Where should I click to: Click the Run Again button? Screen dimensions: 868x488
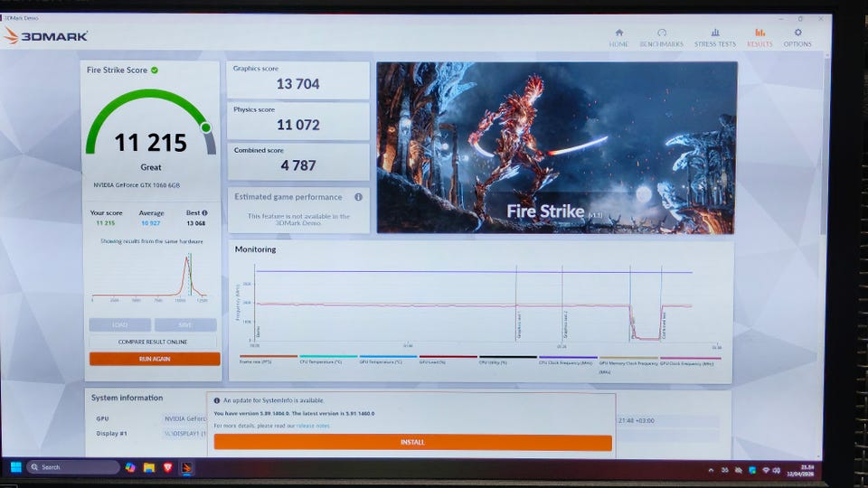[155, 359]
